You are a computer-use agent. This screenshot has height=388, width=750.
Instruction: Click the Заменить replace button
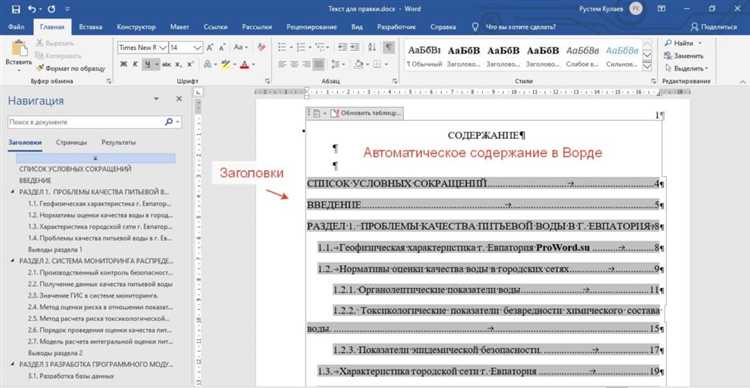(x=684, y=55)
